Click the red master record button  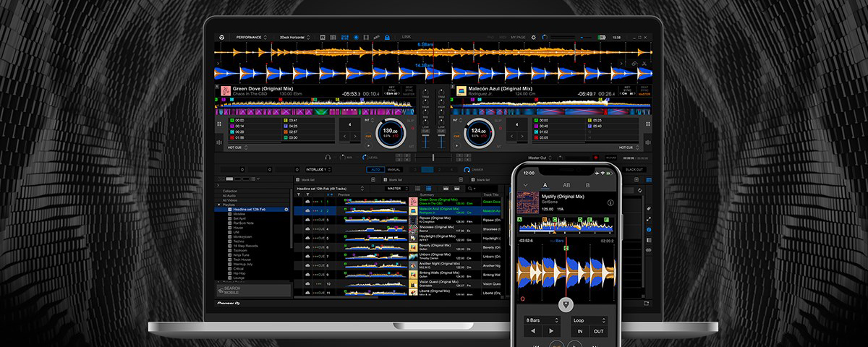(x=595, y=157)
